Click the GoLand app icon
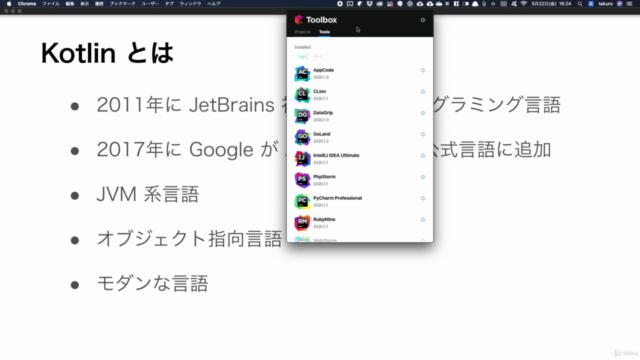The width and height of the screenshot is (640, 360). point(302,137)
